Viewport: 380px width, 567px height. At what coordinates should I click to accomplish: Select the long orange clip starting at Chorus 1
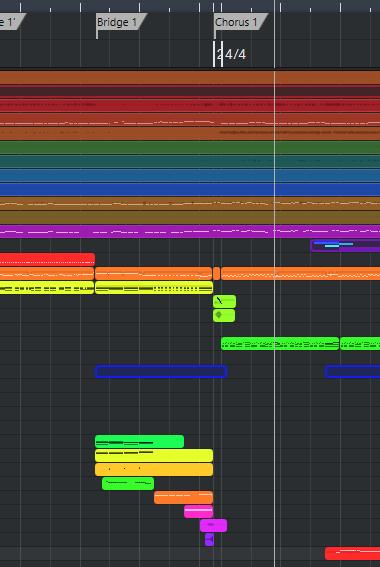[x=300, y=273]
